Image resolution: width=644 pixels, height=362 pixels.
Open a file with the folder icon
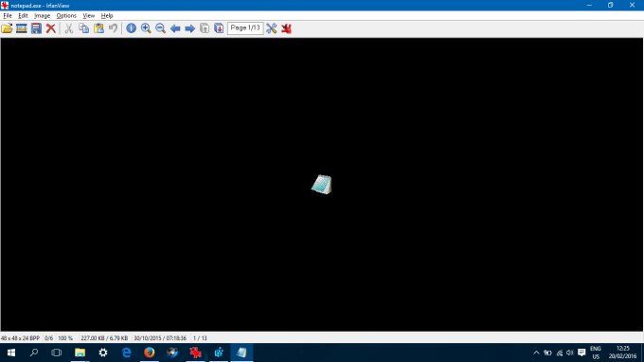tap(7, 28)
